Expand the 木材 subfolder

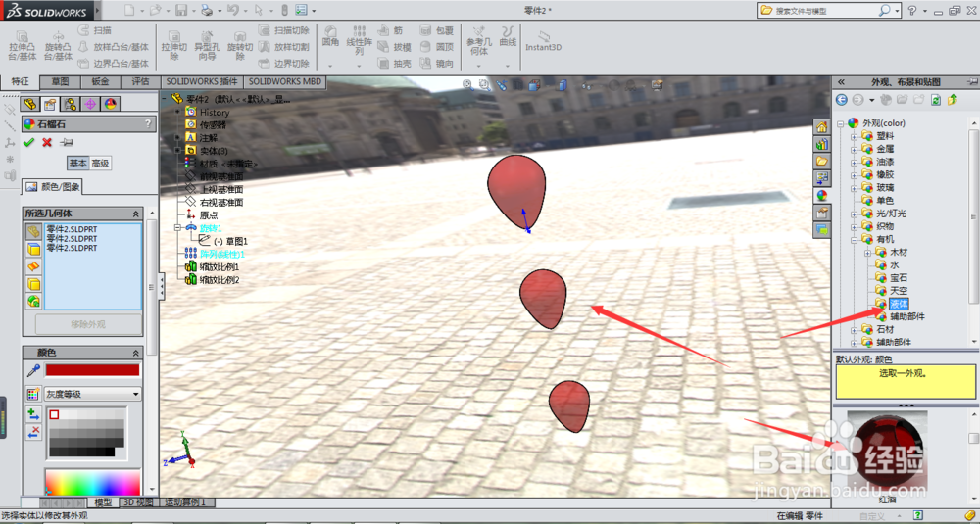867,253
